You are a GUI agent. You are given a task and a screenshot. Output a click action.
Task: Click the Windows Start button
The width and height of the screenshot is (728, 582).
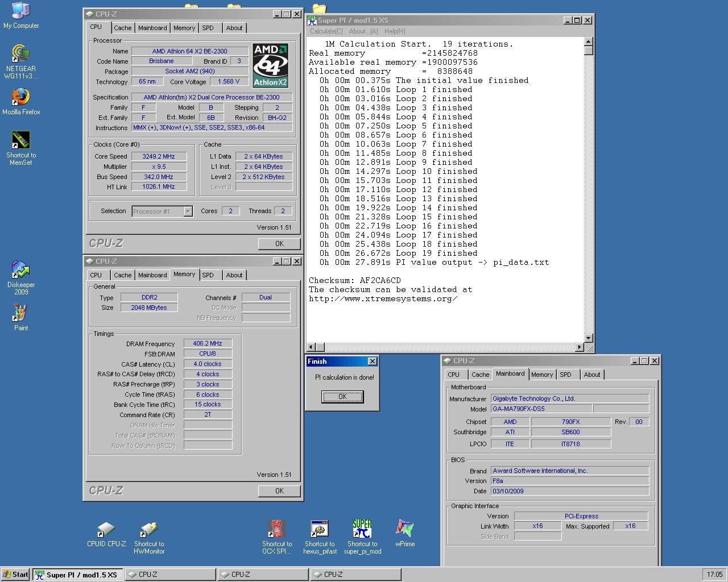click(15, 575)
